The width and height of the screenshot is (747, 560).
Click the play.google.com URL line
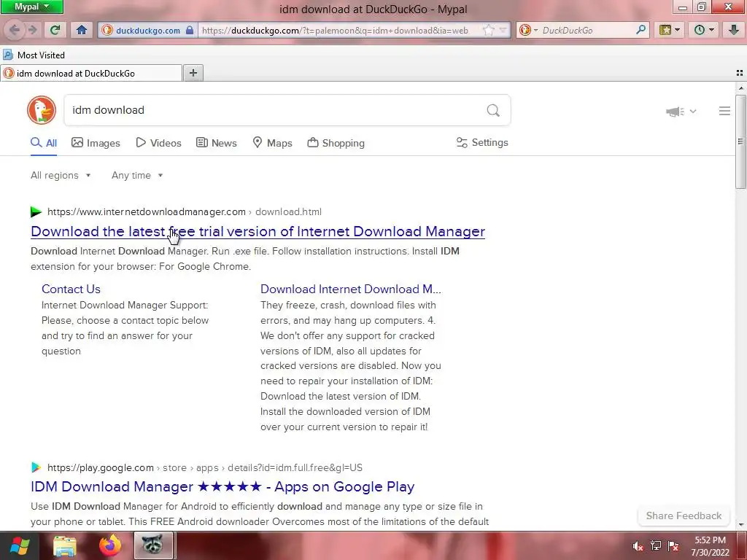205,467
